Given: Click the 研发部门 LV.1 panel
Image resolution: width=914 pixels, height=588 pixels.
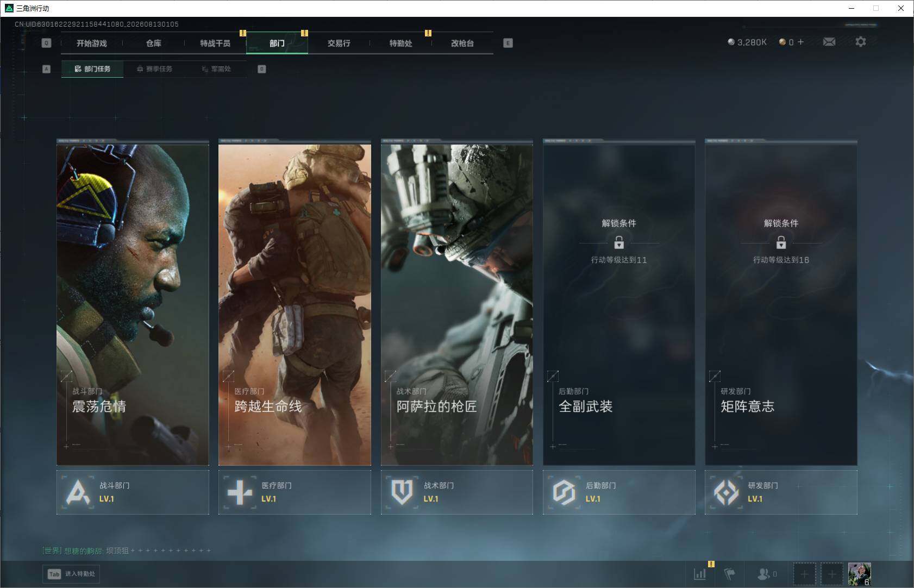Looking at the screenshot, I should coord(781,492).
